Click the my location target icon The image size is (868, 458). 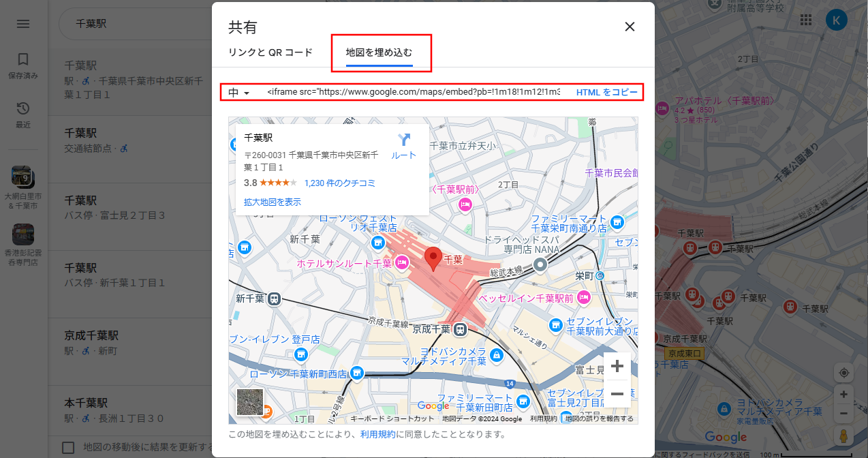pos(843,372)
